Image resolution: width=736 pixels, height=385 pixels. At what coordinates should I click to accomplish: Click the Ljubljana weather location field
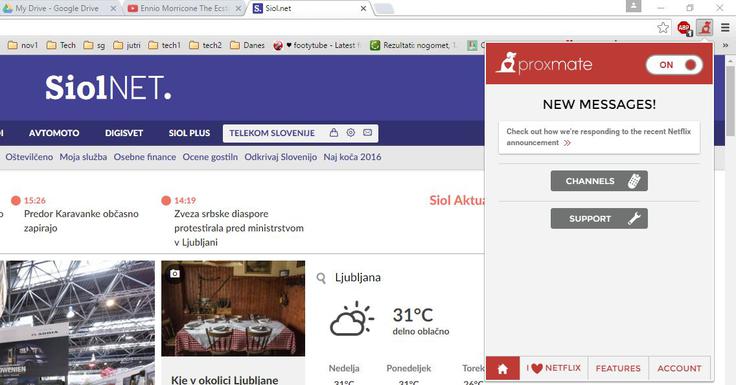tap(358, 277)
